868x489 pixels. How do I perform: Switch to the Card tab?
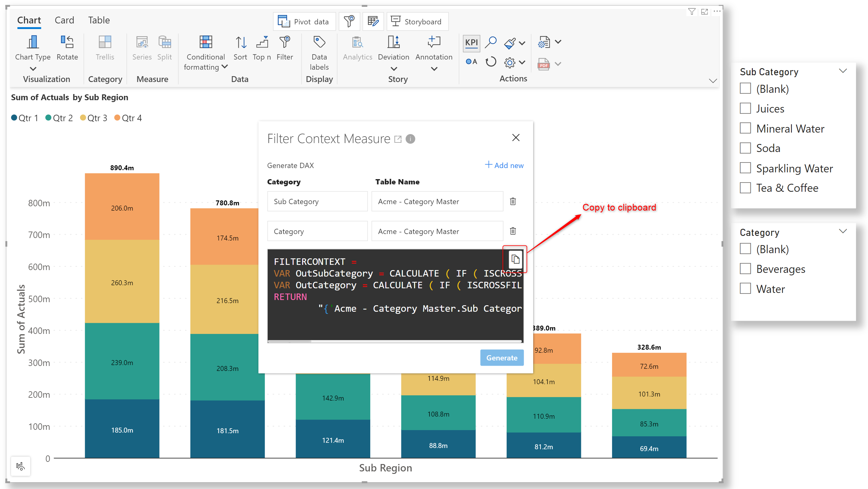[64, 20]
